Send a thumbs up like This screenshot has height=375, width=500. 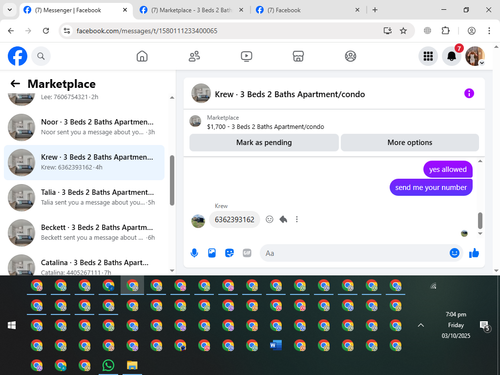click(474, 253)
